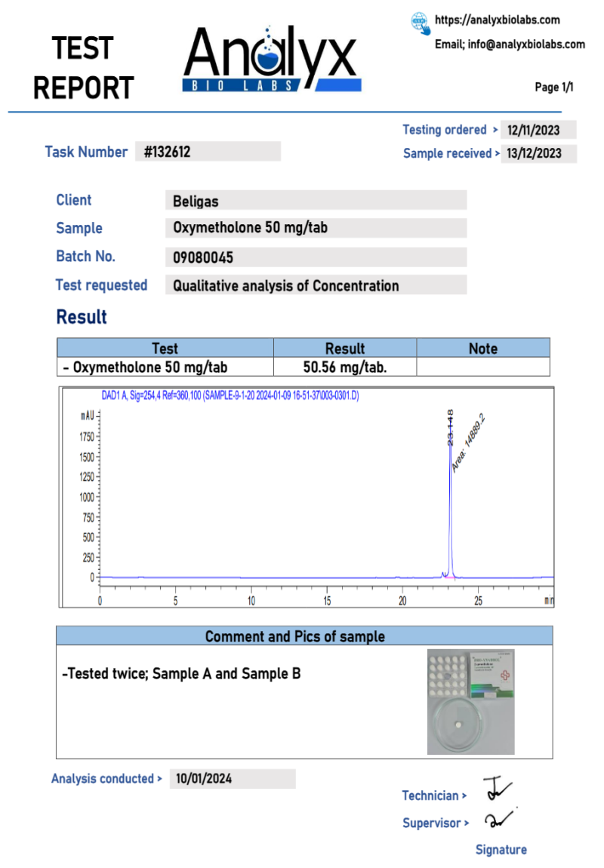Click the arrow after Sample received

pyautogui.click(x=497, y=154)
